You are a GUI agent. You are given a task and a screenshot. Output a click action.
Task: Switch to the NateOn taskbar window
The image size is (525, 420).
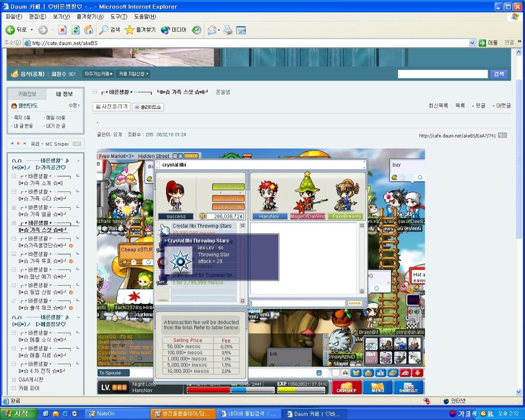(x=116, y=414)
